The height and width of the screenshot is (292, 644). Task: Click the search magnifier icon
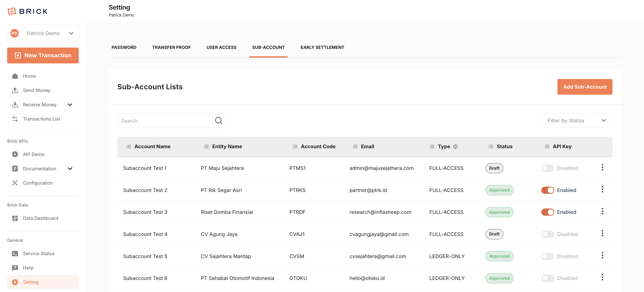tap(218, 121)
